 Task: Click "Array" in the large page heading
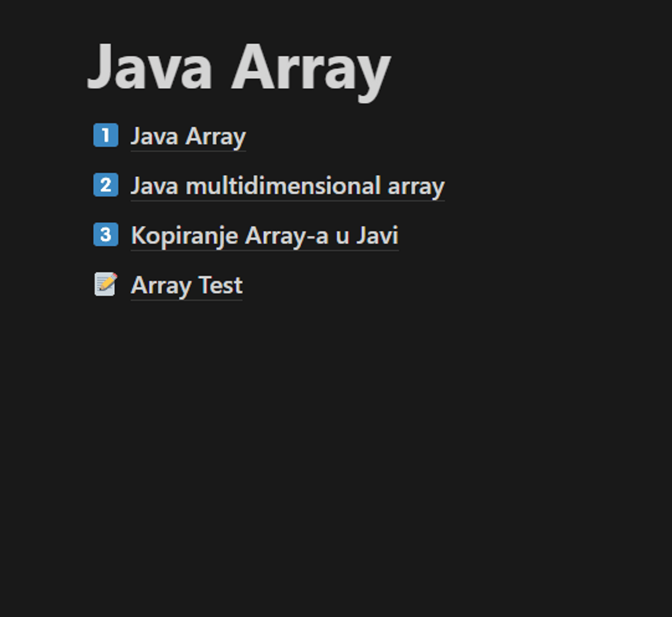[x=311, y=68]
